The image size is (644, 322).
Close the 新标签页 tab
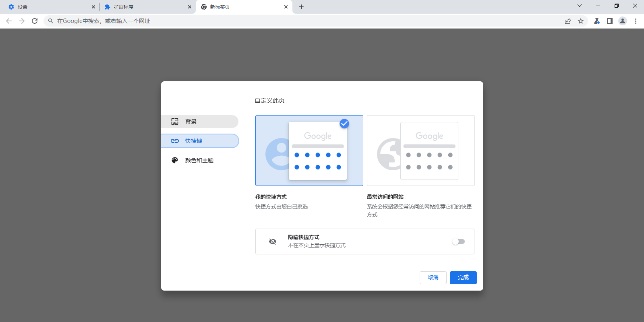click(286, 7)
